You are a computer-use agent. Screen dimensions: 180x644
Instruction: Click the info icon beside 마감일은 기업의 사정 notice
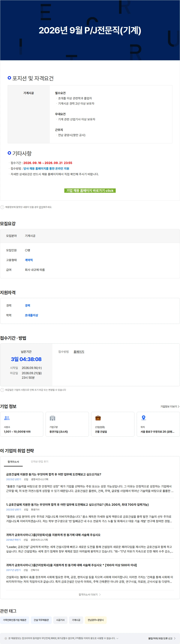coord(2,390)
